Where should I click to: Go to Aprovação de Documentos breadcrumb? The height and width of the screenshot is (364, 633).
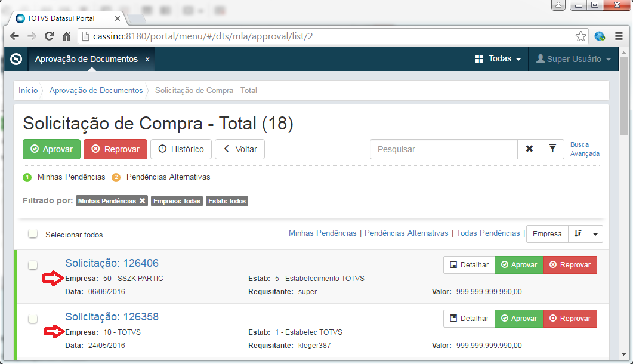coord(96,91)
